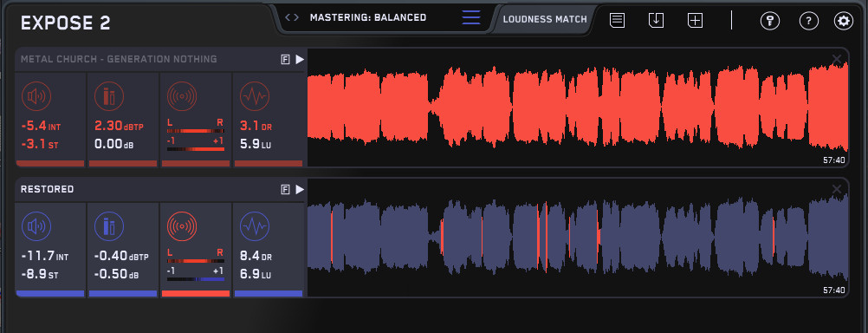Remove the Metal Church track with X
The width and height of the screenshot is (868, 333).
coord(837,59)
